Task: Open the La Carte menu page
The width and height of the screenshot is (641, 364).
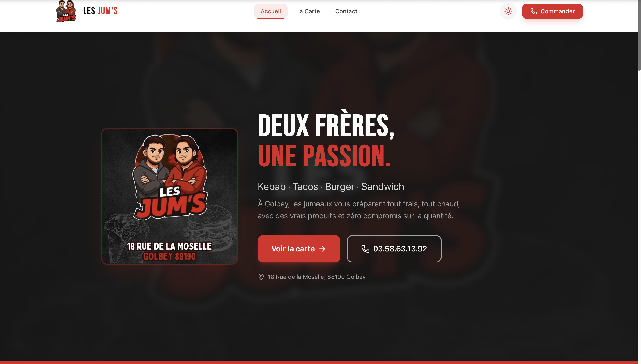Action: (308, 11)
